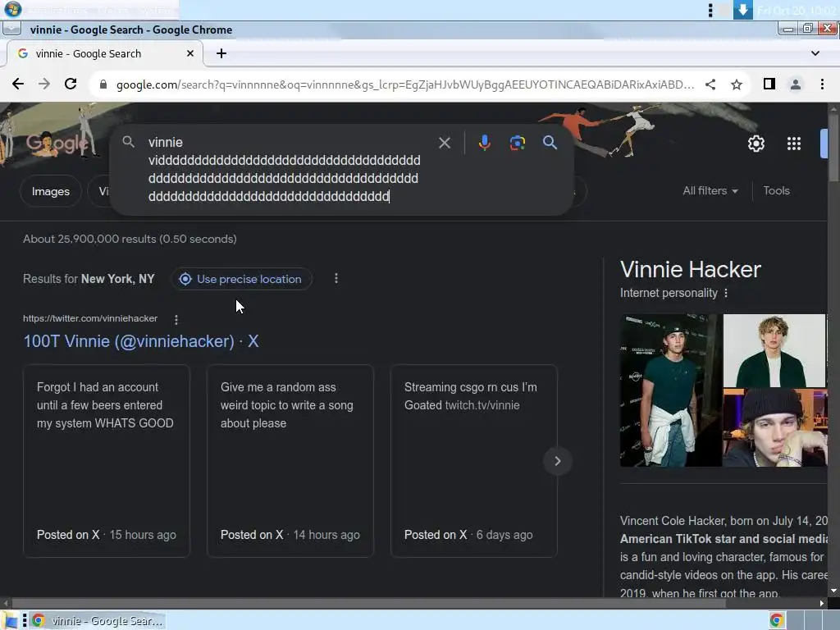View site information via lock icon
Image resolution: width=840 pixels, height=630 pixels.
(x=103, y=84)
